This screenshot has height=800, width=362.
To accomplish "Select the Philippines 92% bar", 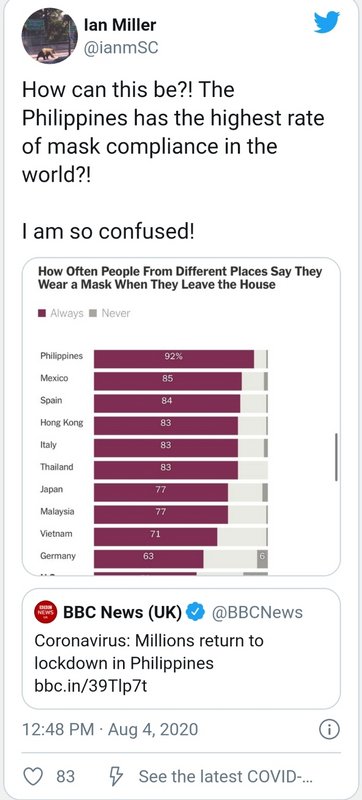I will click(x=174, y=359).
